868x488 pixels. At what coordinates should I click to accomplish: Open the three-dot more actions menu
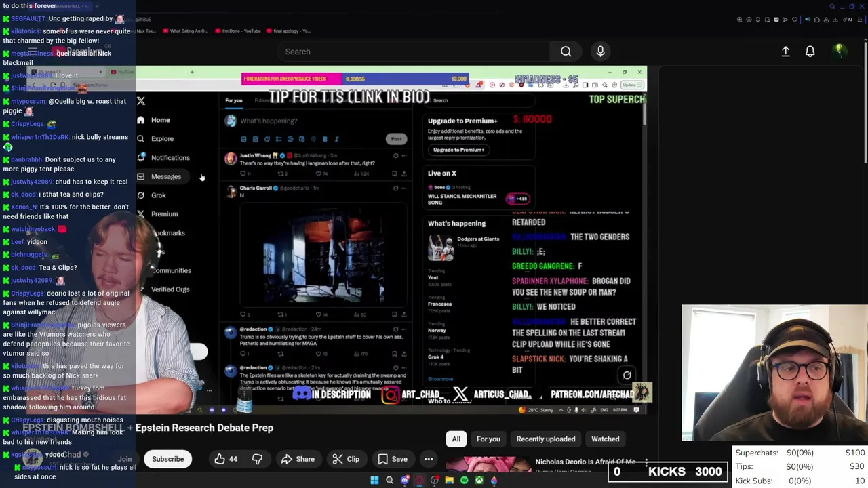click(x=429, y=459)
